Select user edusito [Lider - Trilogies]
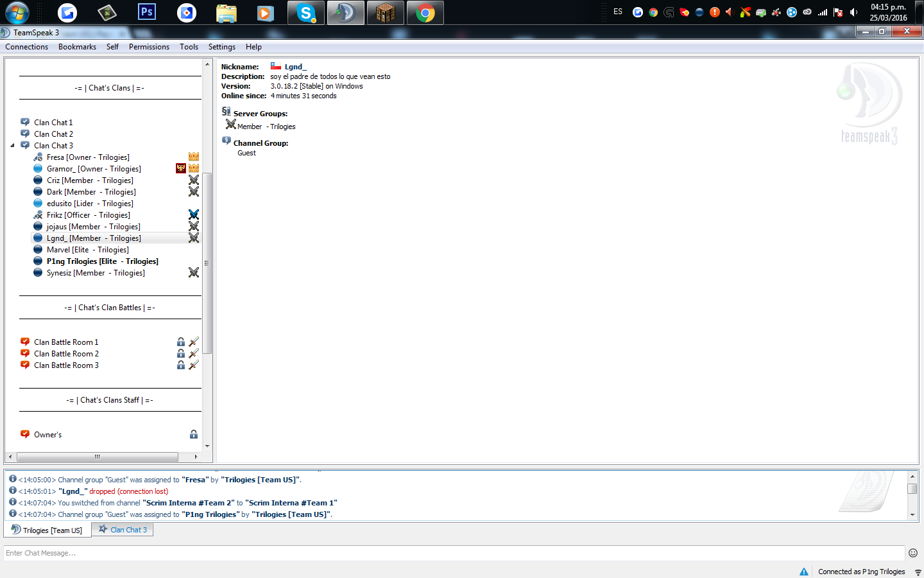The height and width of the screenshot is (578, 924). click(x=90, y=204)
